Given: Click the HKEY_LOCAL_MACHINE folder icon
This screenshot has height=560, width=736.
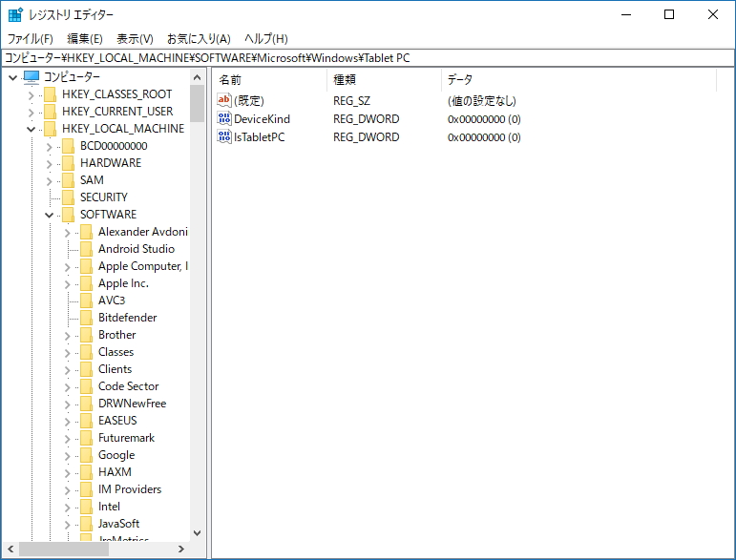Looking at the screenshot, I should point(51,129).
